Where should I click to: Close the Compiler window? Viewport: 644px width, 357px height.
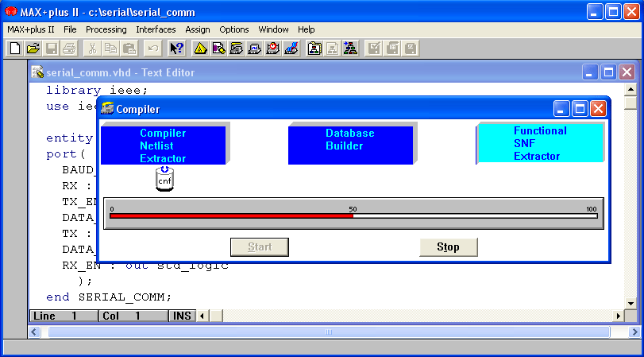coord(599,109)
